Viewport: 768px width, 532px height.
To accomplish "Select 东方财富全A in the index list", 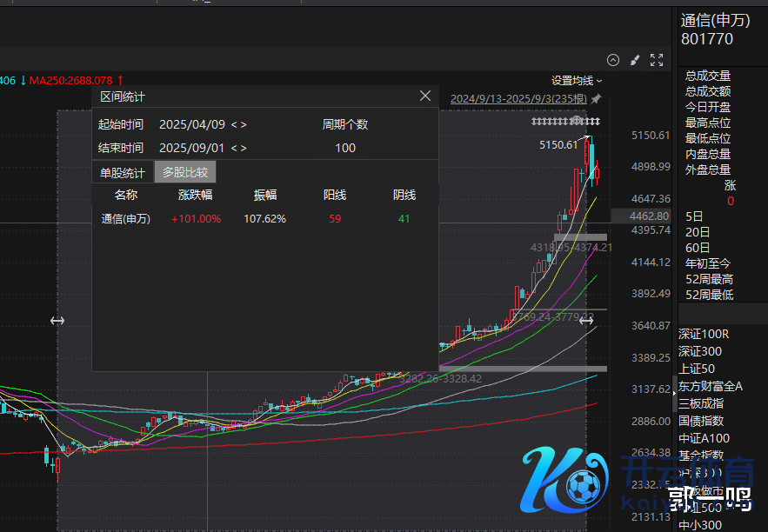I will pyautogui.click(x=711, y=386).
